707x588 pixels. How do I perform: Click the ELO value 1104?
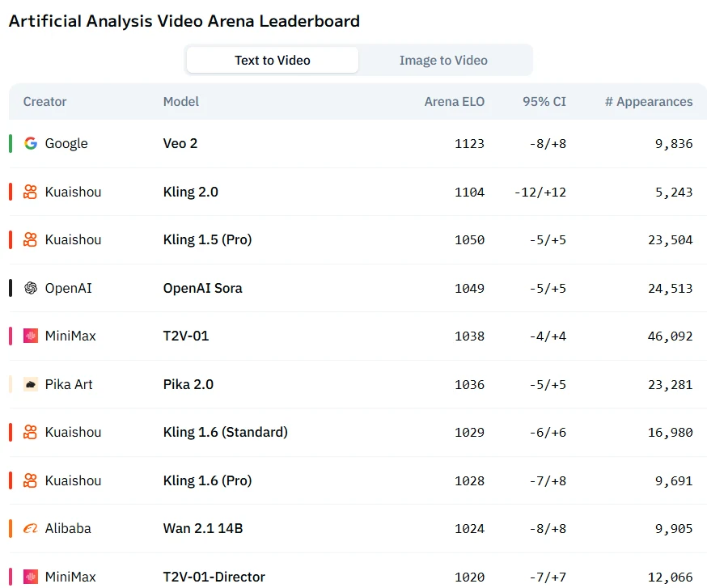469,192
